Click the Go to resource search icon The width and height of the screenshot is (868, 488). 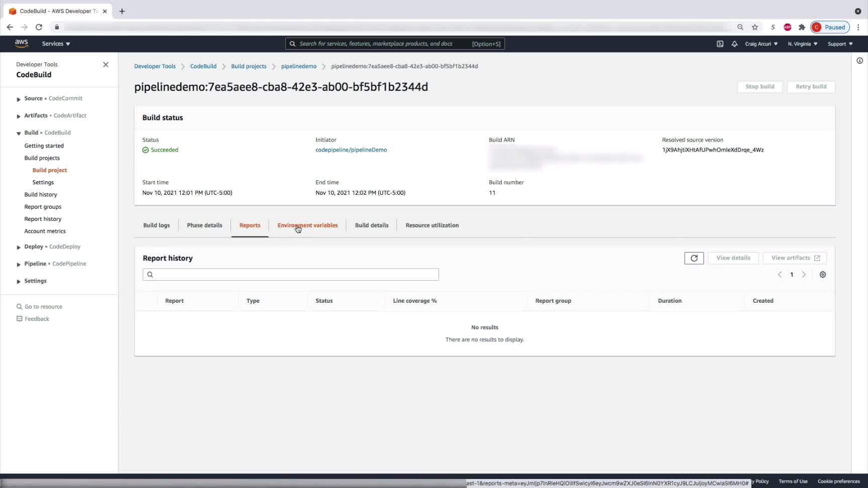(x=20, y=307)
